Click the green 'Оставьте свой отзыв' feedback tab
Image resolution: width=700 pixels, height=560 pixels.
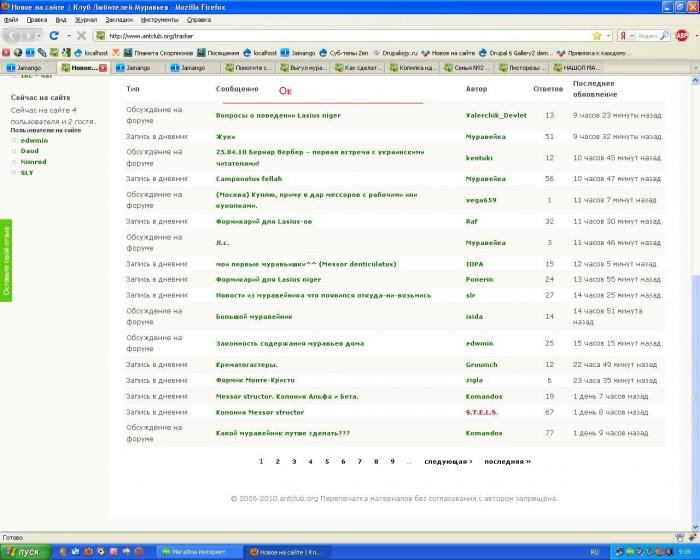(6, 258)
